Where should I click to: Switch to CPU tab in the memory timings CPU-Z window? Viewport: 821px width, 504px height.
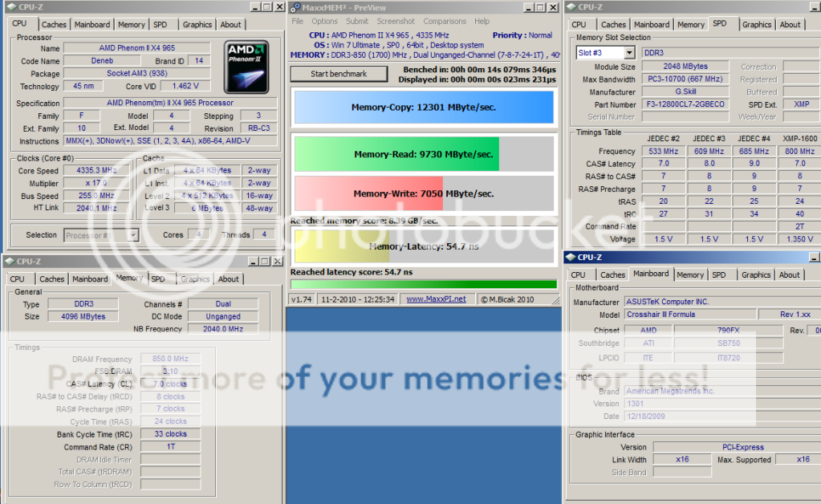(18, 279)
